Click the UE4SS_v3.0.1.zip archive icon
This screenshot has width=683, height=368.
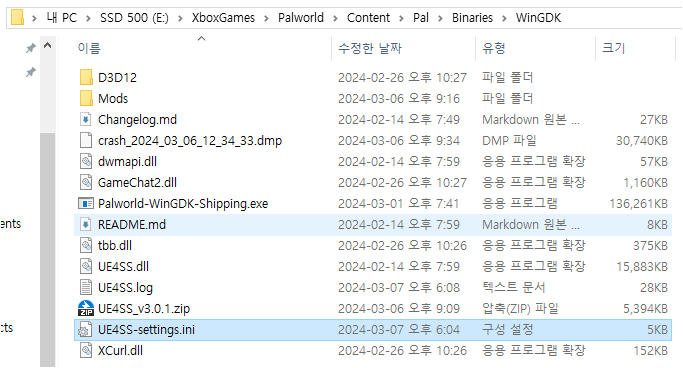pos(86,308)
